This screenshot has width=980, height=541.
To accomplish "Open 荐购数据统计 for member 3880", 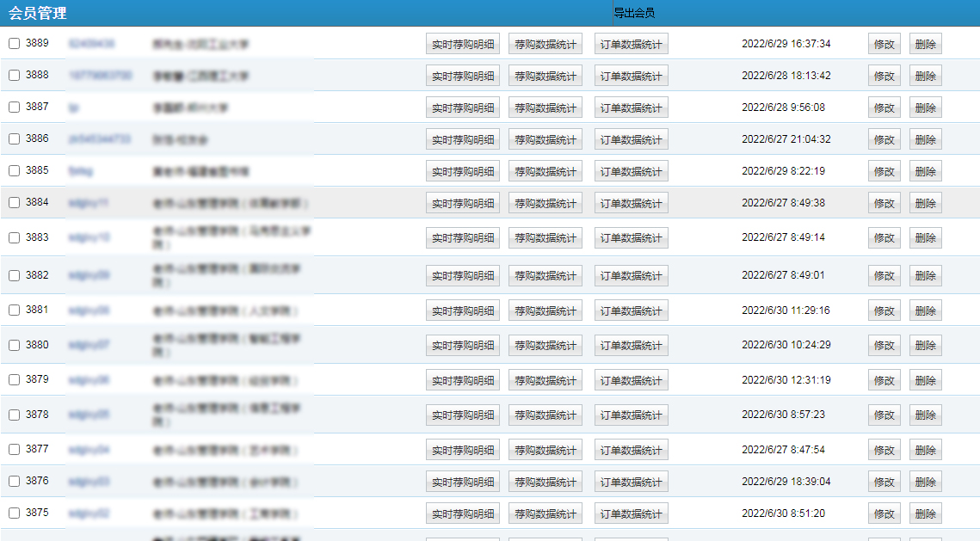I will 545,346.
